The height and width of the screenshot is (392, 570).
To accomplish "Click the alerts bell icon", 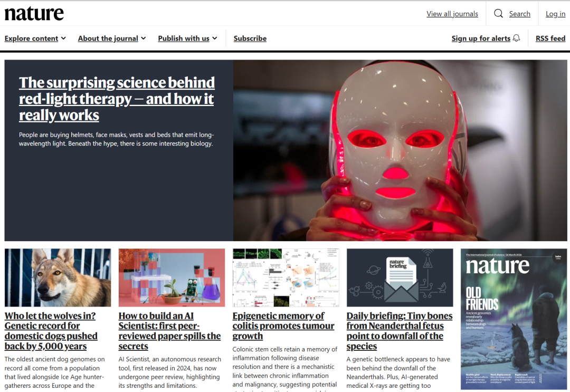I will point(516,38).
